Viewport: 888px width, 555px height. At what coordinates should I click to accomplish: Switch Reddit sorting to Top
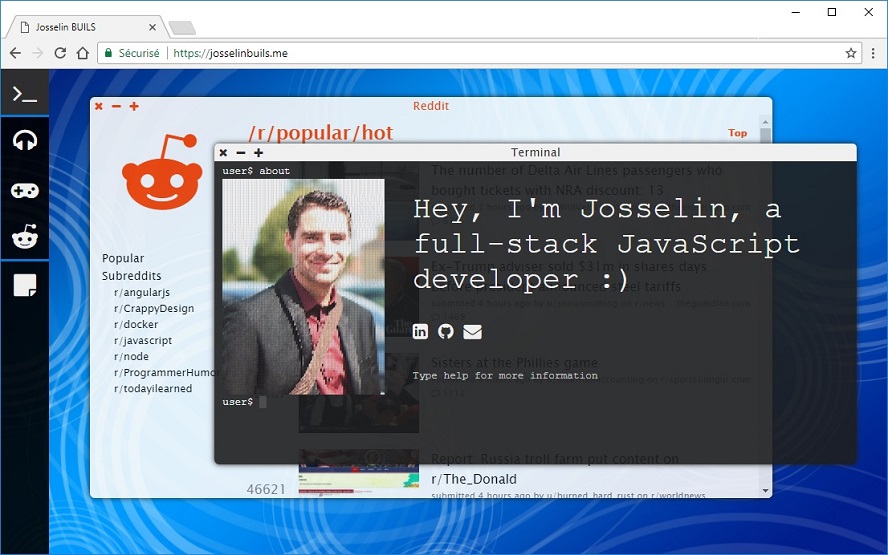tap(737, 133)
